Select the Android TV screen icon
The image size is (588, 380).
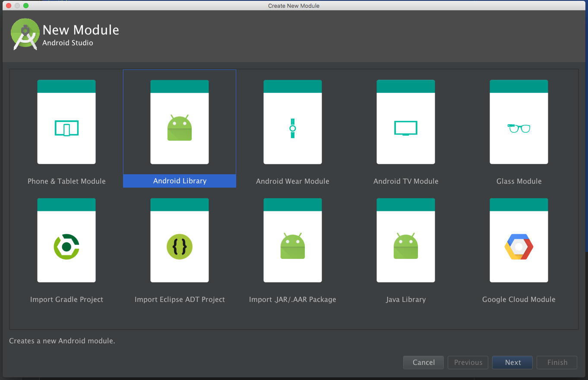tap(406, 128)
